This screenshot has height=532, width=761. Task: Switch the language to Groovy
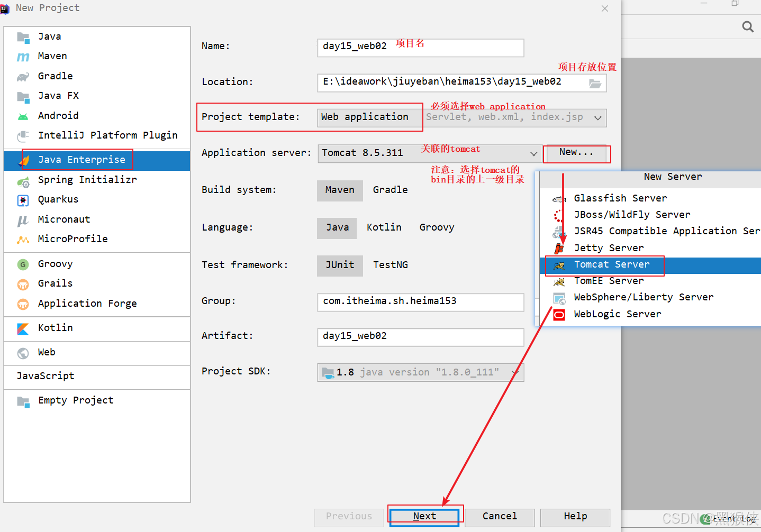click(x=437, y=227)
